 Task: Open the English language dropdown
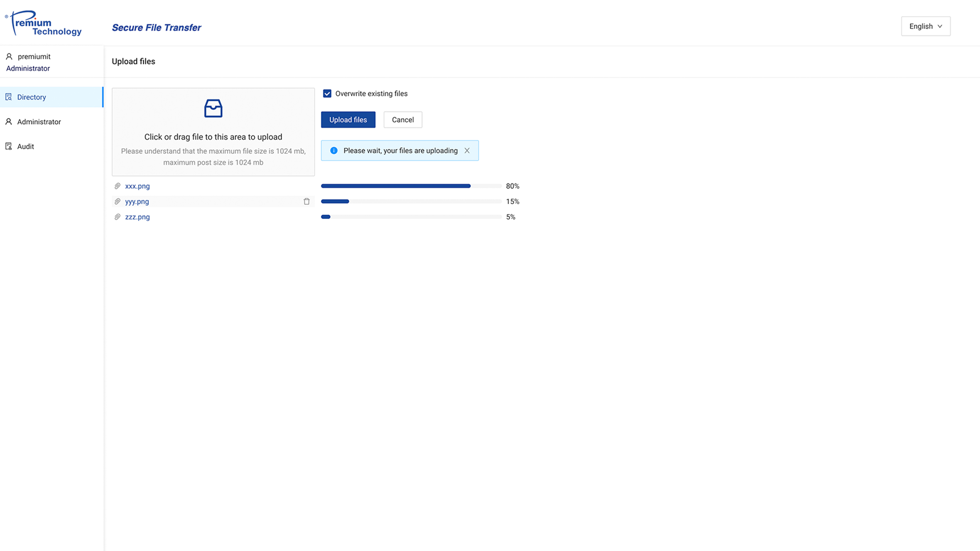point(926,26)
